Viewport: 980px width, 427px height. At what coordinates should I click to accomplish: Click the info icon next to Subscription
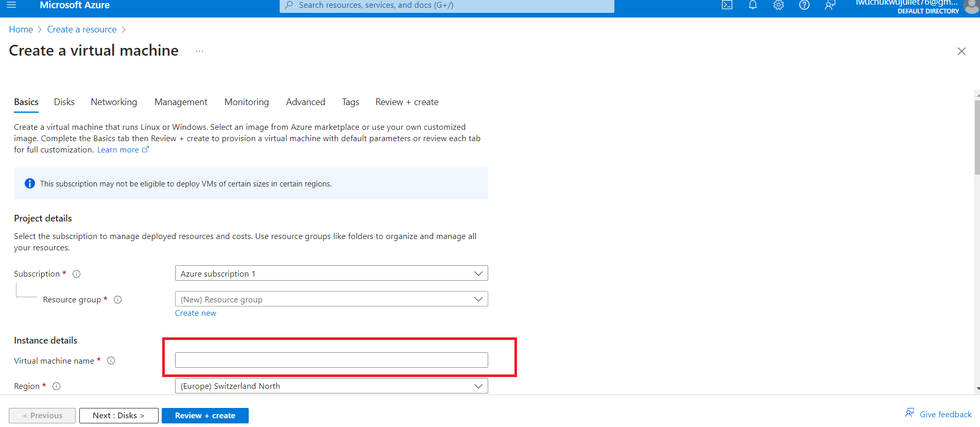(x=77, y=274)
